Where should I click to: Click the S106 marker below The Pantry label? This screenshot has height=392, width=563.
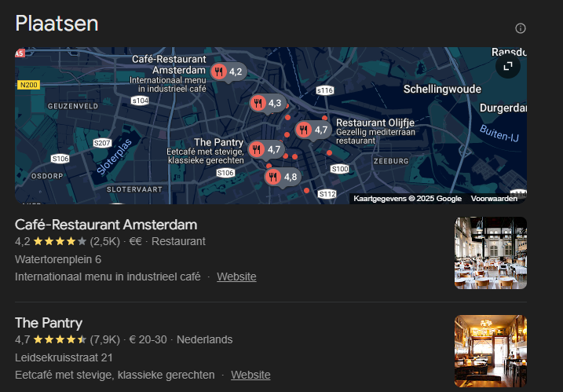pyautogui.click(x=225, y=173)
